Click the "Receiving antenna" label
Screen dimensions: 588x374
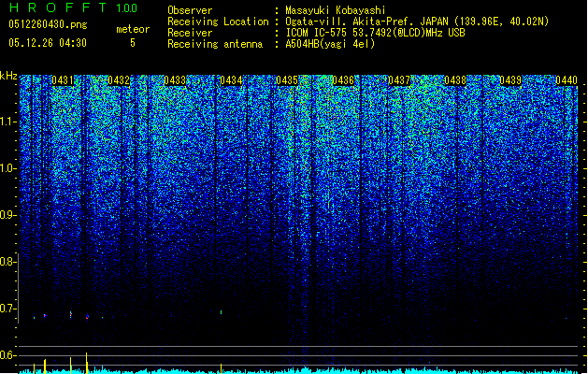pos(215,44)
